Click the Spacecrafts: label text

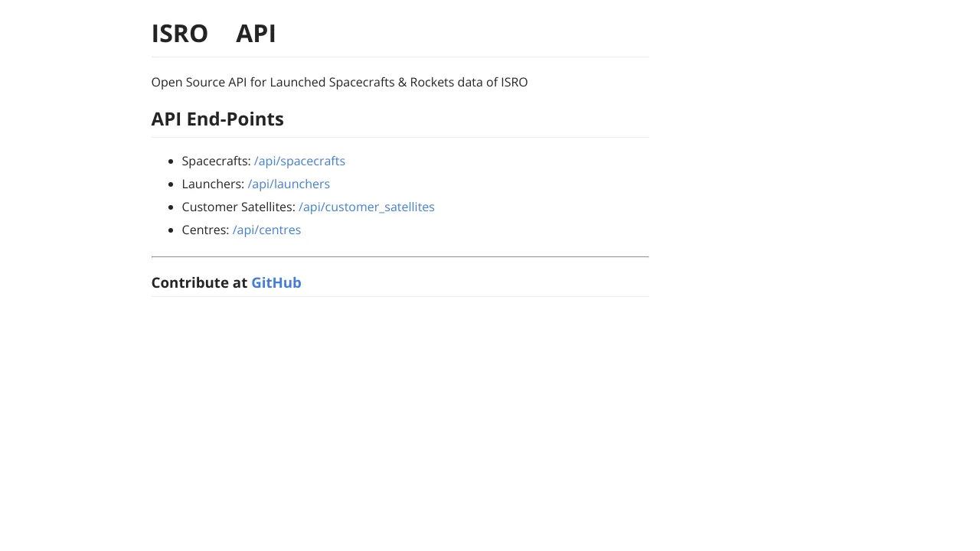pyautogui.click(x=217, y=161)
